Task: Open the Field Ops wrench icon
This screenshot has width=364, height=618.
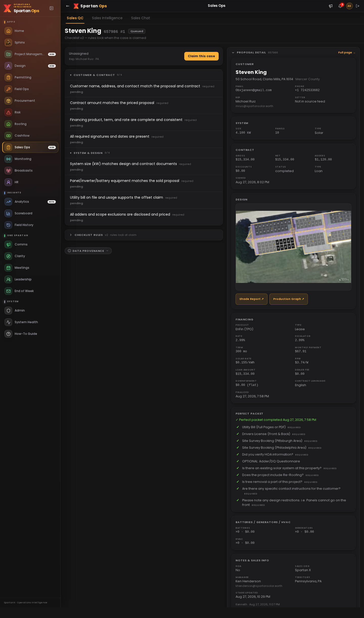Action: coord(8,89)
